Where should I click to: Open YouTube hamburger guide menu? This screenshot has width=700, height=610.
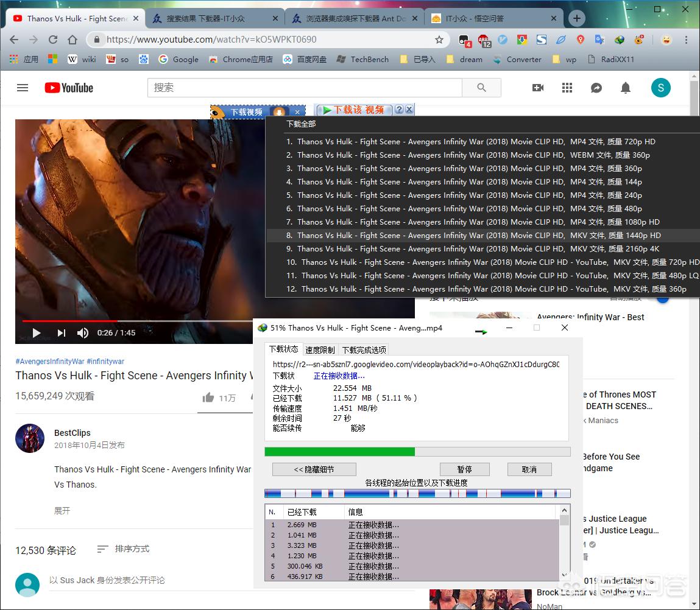point(23,88)
